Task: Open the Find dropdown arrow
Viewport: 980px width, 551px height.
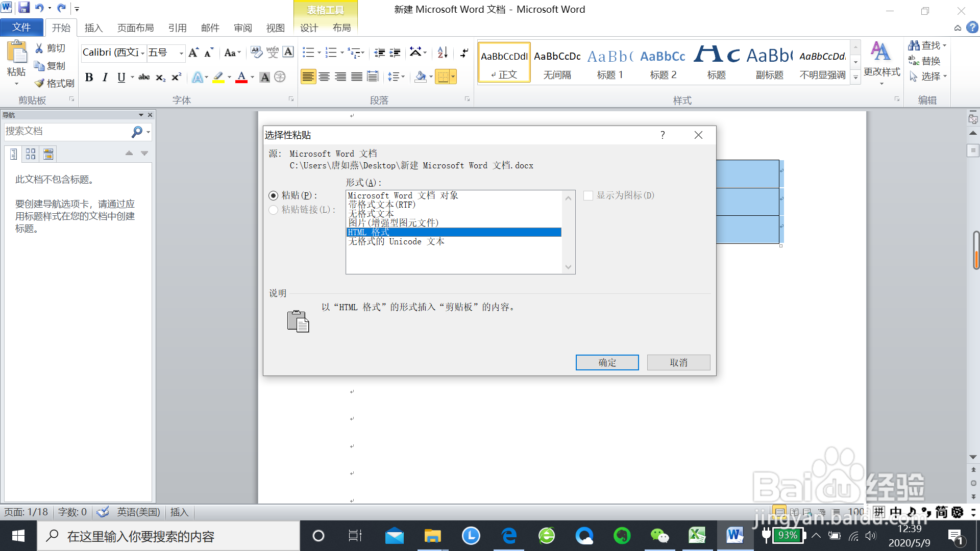Action: pos(945,45)
